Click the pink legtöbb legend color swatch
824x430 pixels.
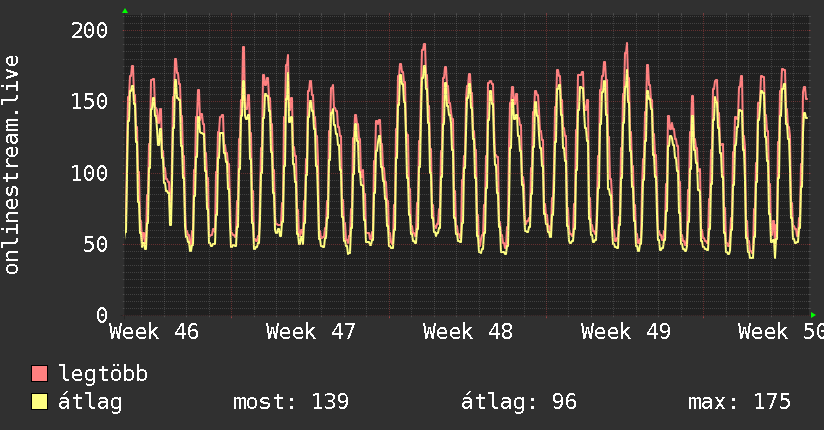click(x=39, y=373)
